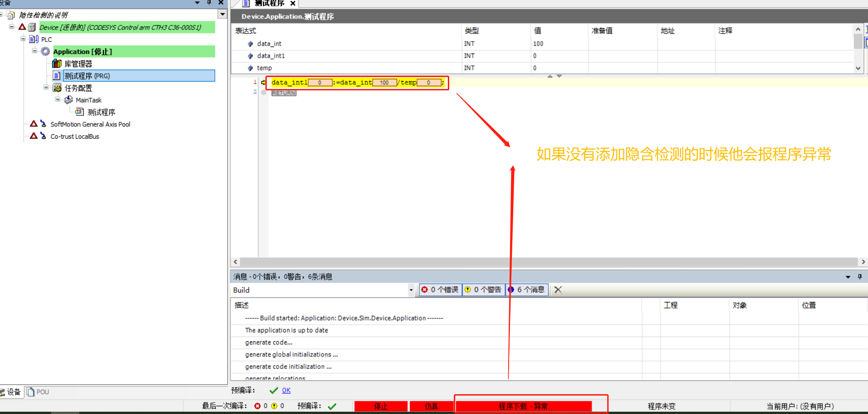Image resolution: width=868 pixels, height=414 pixels.
Task: Click the Co-trust LocalBus icon
Action: pos(43,136)
